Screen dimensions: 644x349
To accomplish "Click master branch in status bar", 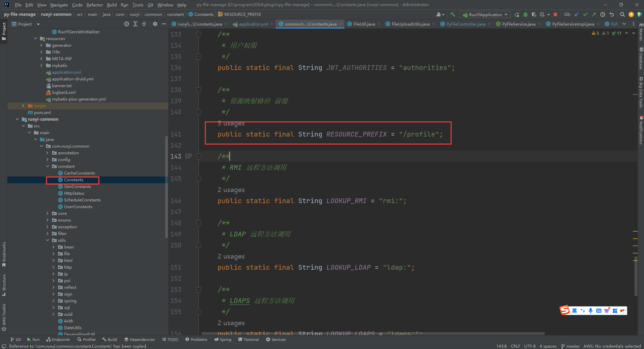I will 570,346.
